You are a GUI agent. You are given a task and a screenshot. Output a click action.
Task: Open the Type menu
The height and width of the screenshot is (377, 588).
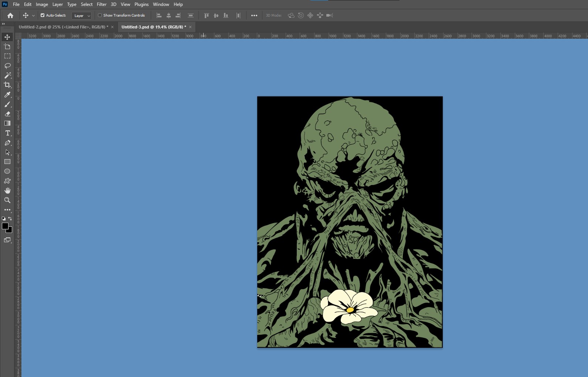pos(72,4)
